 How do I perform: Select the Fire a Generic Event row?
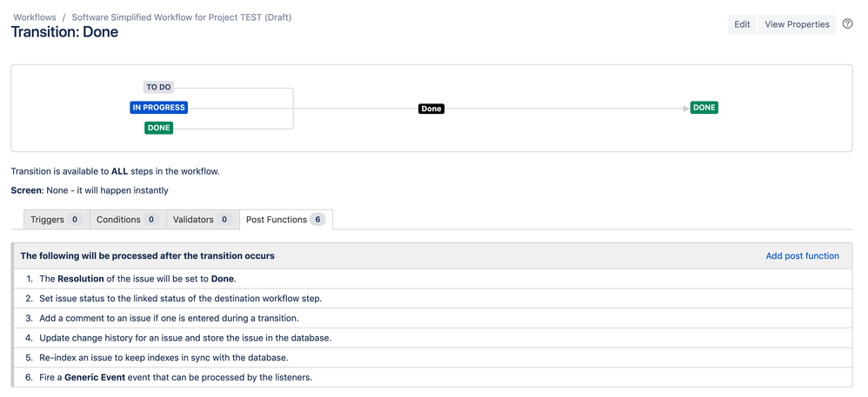tap(432, 378)
